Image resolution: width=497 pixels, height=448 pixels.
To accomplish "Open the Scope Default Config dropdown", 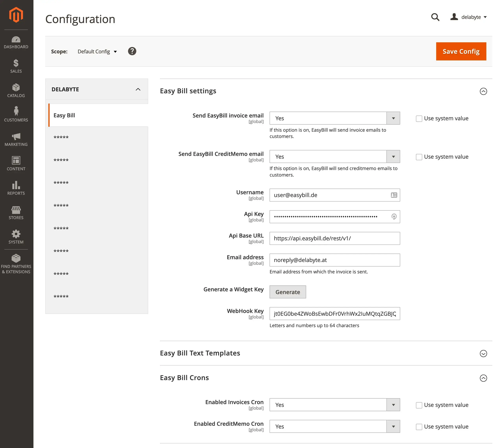I will click(97, 51).
